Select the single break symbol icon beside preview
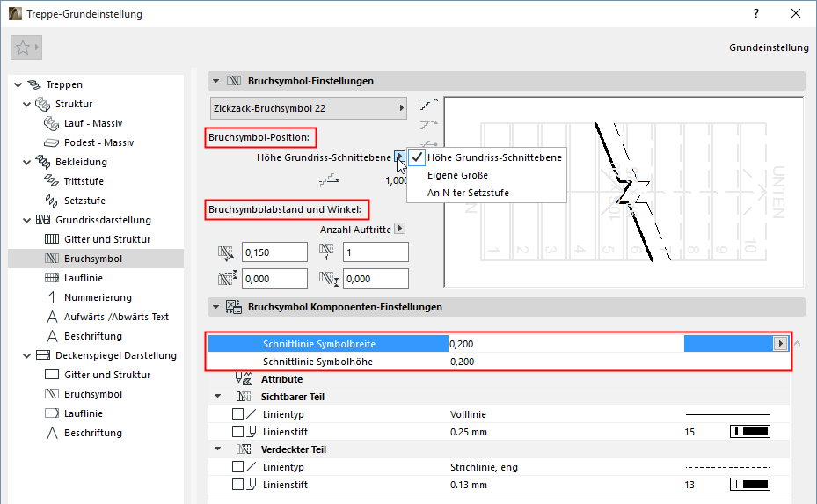 coord(428,105)
